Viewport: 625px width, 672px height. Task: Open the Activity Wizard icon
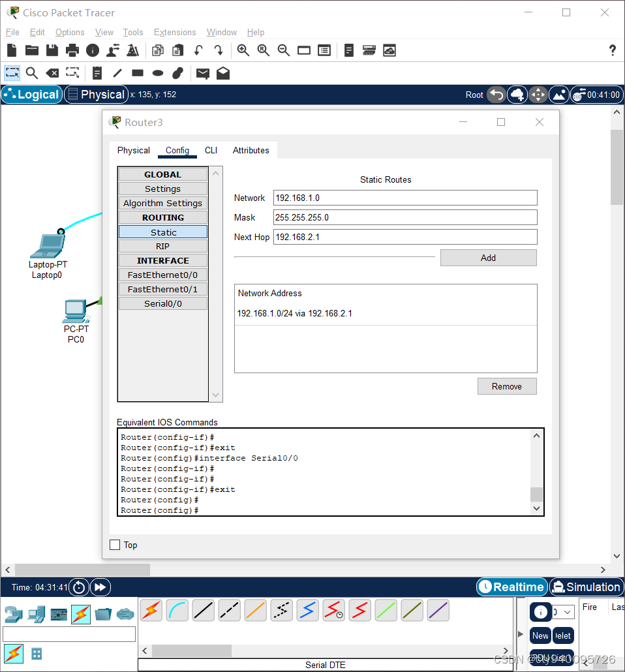[x=113, y=51]
